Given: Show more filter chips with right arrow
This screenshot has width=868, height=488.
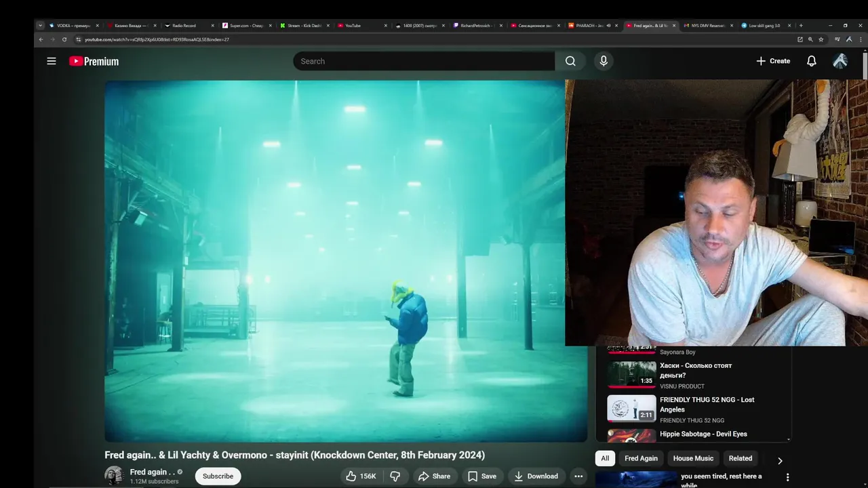Looking at the screenshot, I should (780, 461).
